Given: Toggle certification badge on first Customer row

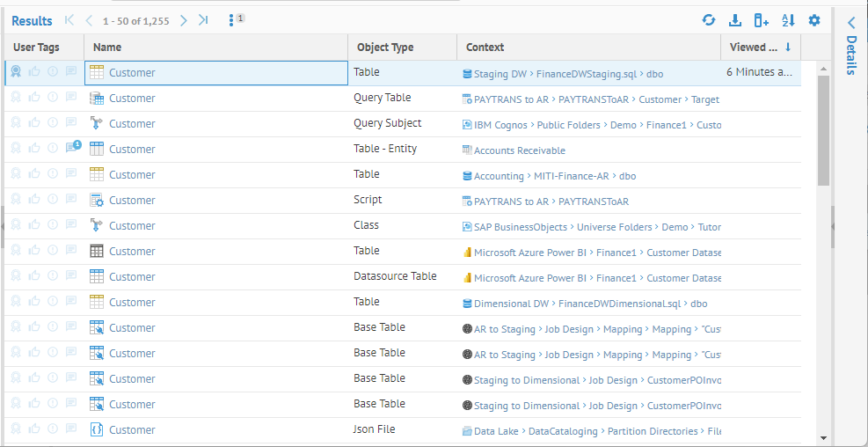Looking at the screenshot, I should (x=16, y=72).
